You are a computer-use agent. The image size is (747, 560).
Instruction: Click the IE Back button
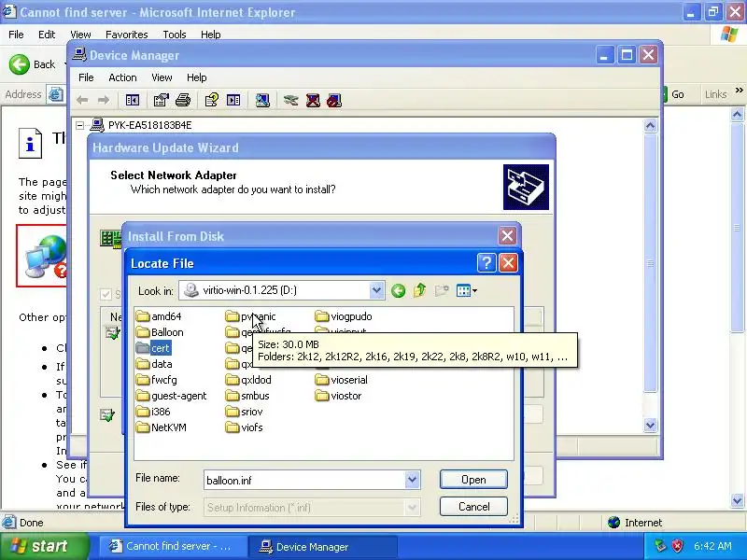tap(33, 64)
